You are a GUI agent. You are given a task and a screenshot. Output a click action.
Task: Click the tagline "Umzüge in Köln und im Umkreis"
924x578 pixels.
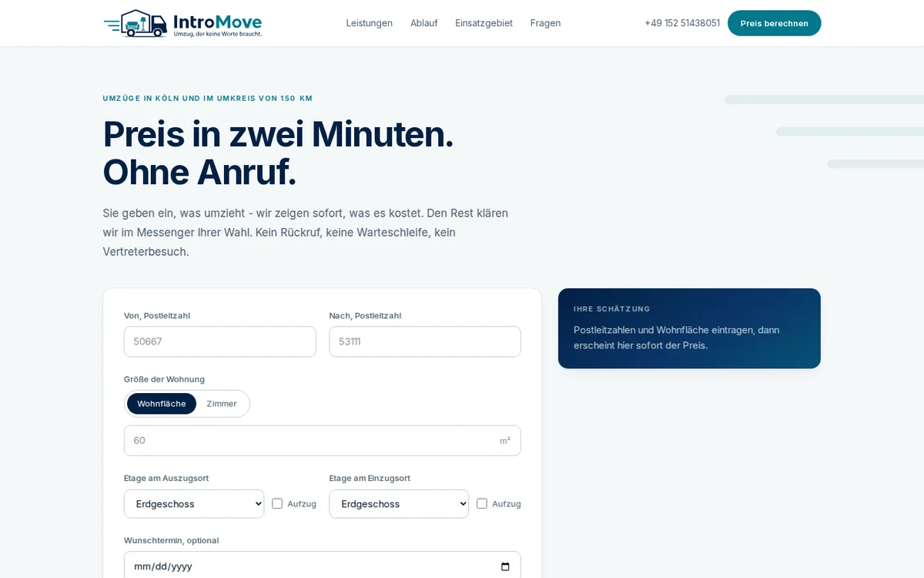[x=190, y=99]
